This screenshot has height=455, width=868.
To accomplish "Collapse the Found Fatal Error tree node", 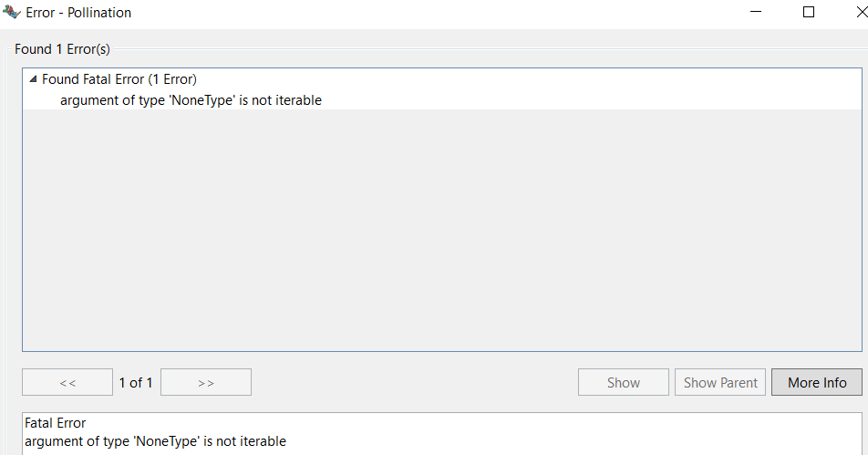I will click(x=34, y=79).
